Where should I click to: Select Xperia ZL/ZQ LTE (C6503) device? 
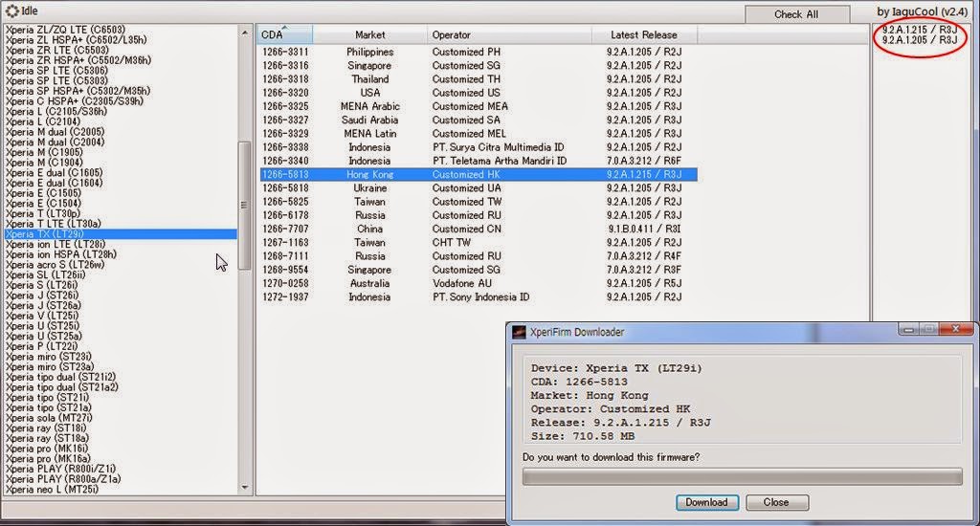click(66, 30)
